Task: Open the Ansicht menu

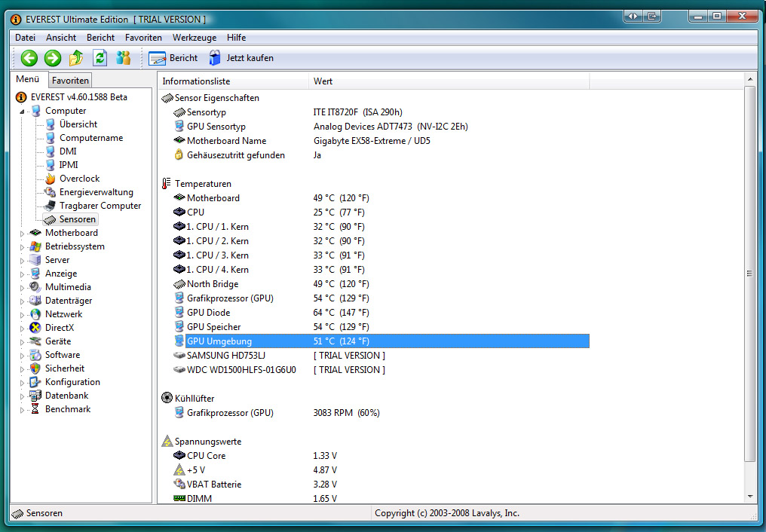Action: click(61, 38)
